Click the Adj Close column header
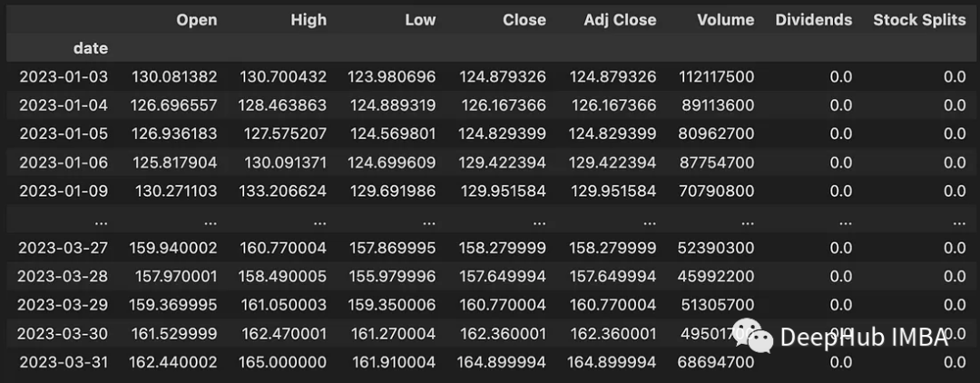This screenshot has width=980, height=383. click(x=620, y=20)
